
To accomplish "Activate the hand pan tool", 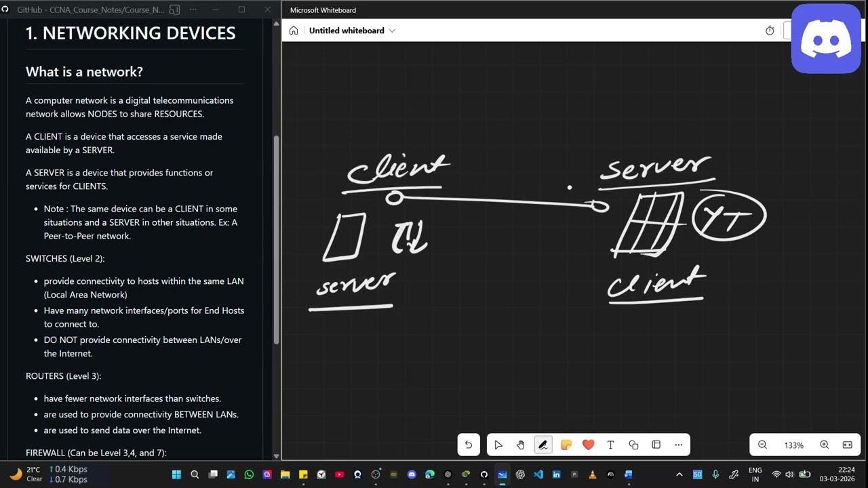I will click(521, 445).
